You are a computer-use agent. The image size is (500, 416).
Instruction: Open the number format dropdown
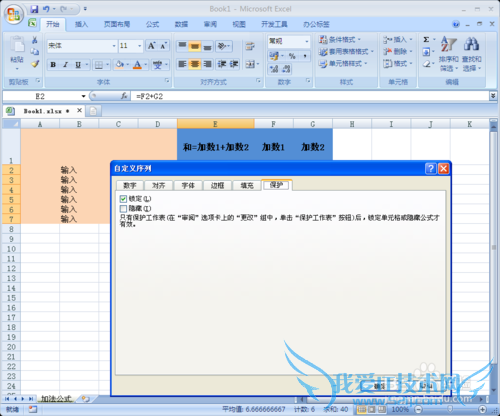(x=307, y=41)
